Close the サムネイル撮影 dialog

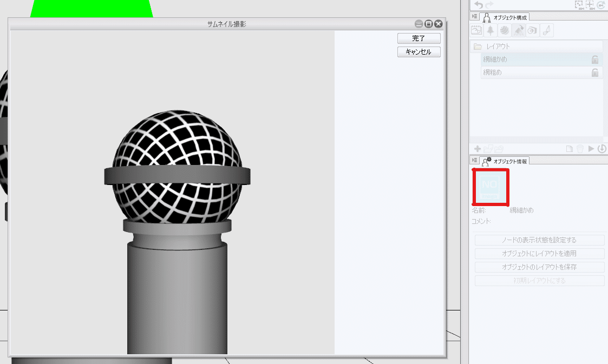(438, 24)
